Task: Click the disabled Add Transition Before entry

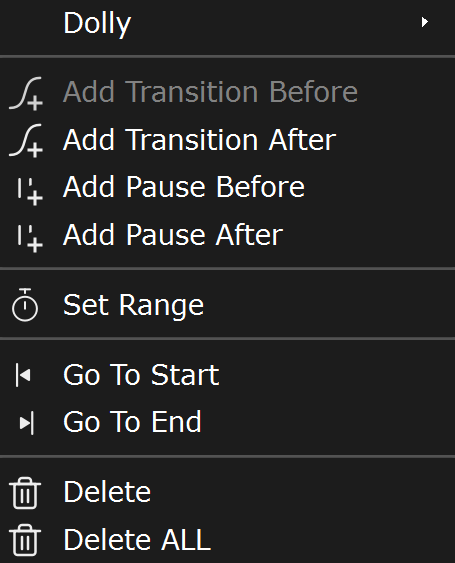Action: click(x=227, y=92)
